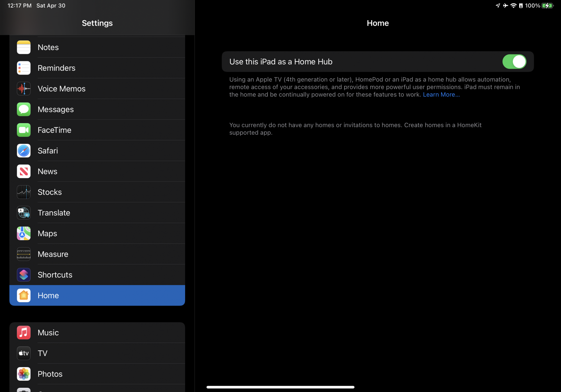The image size is (561, 392).
Task: Tap the Apple TV icon
Action: coord(24,353)
